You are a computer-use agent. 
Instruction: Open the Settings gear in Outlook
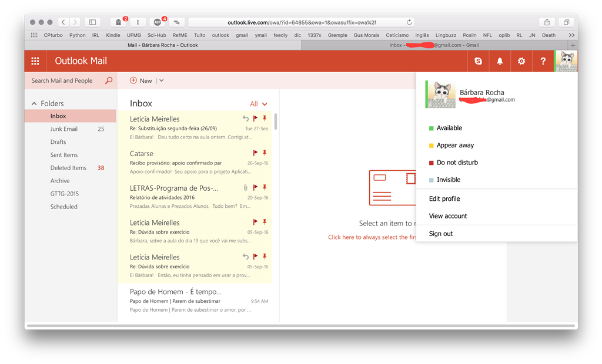coord(521,61)
